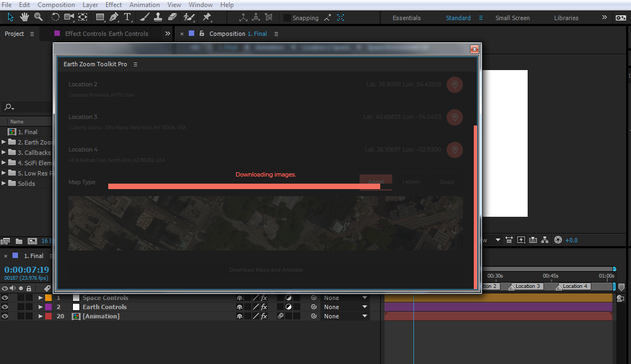Select the Zoom magnifier tool

[38, 17]
